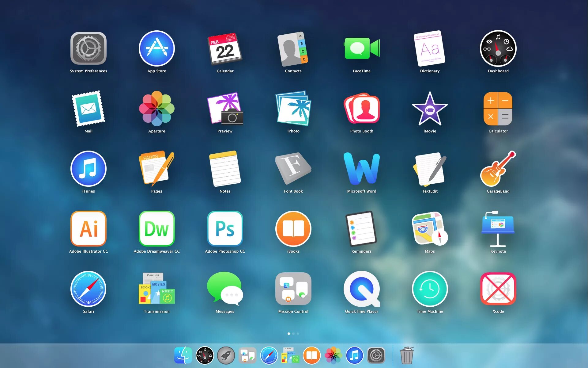Click the Launchpad rocket in Dock
Image resolution: width=588 pixels, height=368 pixels.
(226, 356)
